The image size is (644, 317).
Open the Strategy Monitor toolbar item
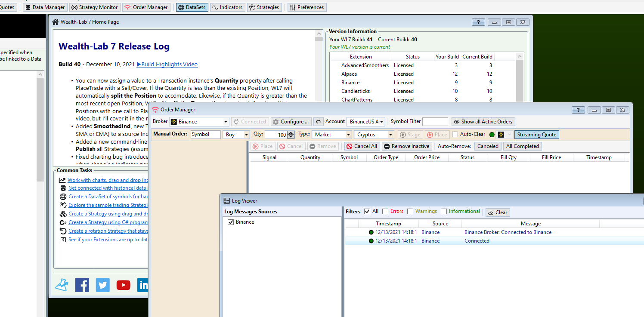94,7
